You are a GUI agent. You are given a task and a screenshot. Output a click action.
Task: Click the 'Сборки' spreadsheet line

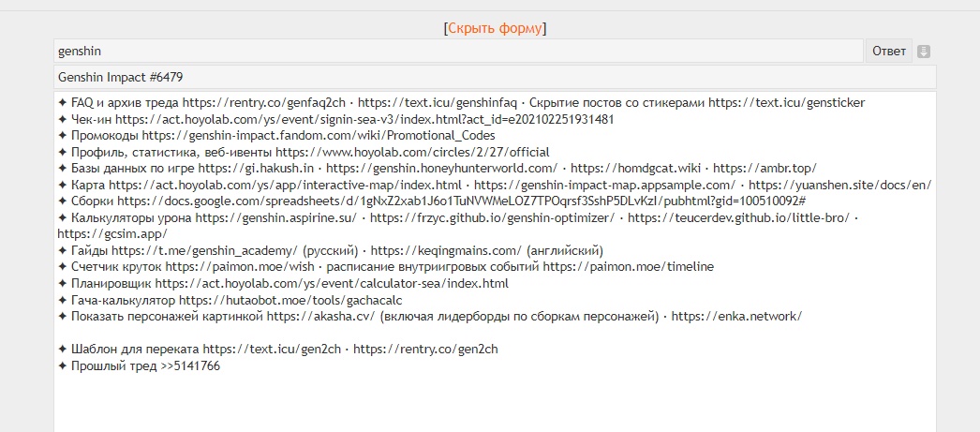[431, 201]
